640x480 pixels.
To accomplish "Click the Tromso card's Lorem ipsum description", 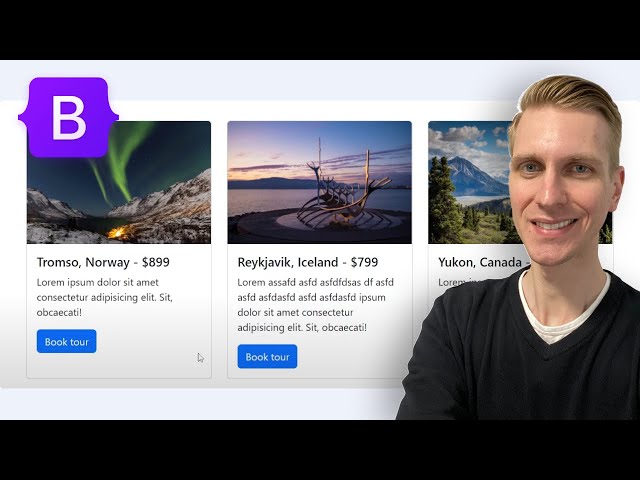I will pos(105,297).
